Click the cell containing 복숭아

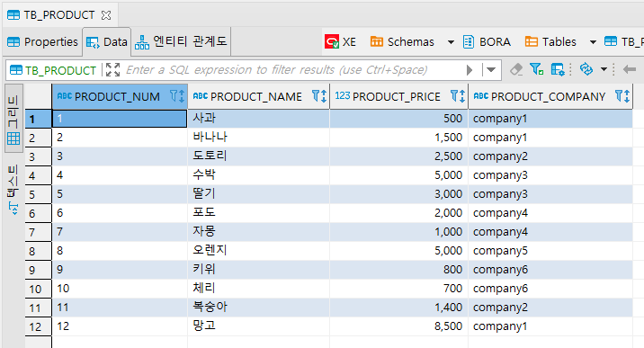[258, 308]
